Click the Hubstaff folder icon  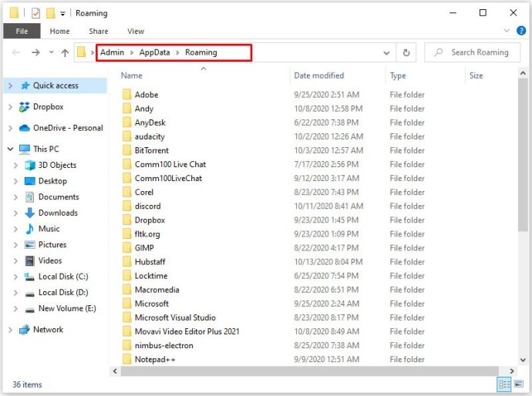click(x=127, y=262)
